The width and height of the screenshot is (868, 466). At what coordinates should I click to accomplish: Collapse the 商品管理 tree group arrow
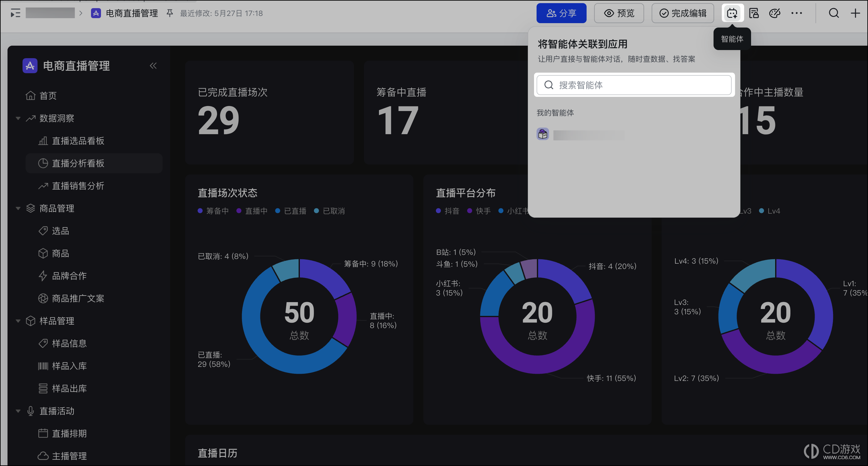18,208
